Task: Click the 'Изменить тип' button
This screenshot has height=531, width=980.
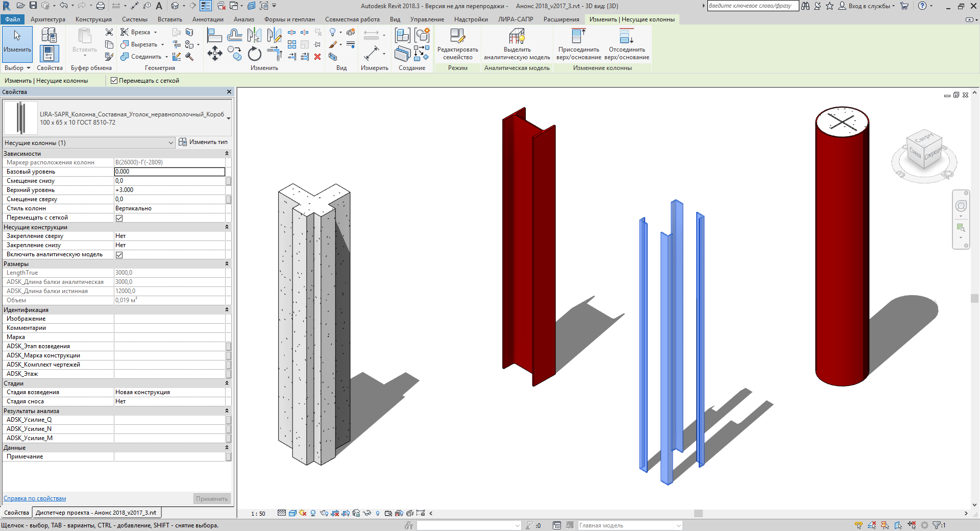Action: click(x=203, y=142)
